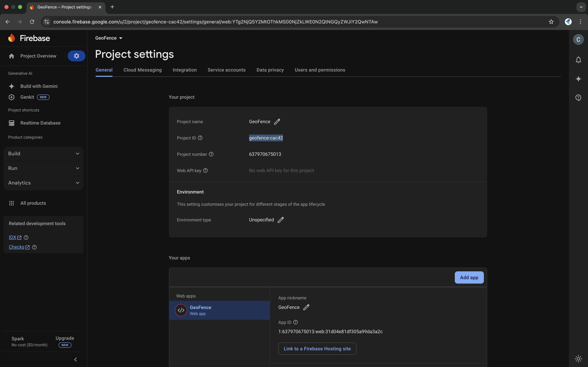588x367 pixels.
Task: Expand the Build product category
Action: pyautogui.click(x=43, y=153)
